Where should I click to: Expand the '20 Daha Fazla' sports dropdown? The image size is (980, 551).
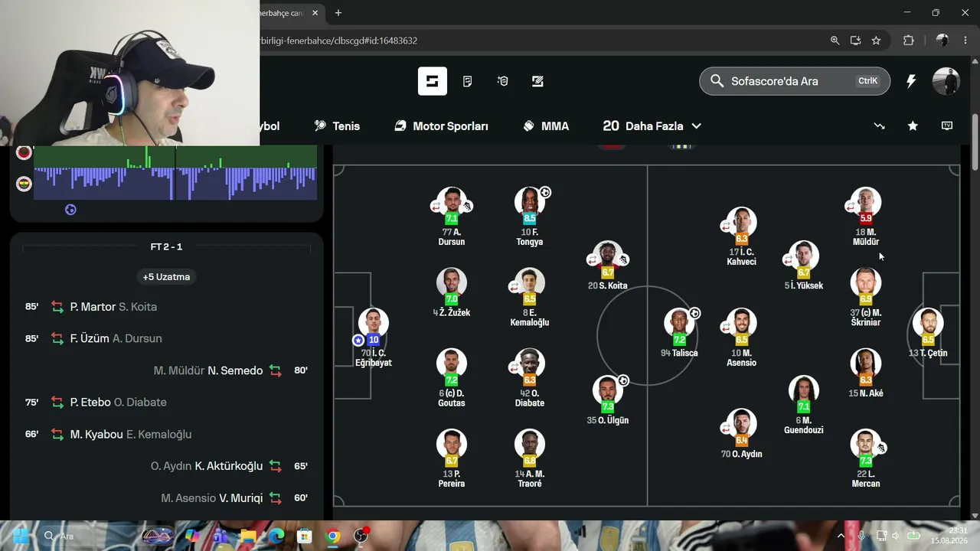point(652,126)
